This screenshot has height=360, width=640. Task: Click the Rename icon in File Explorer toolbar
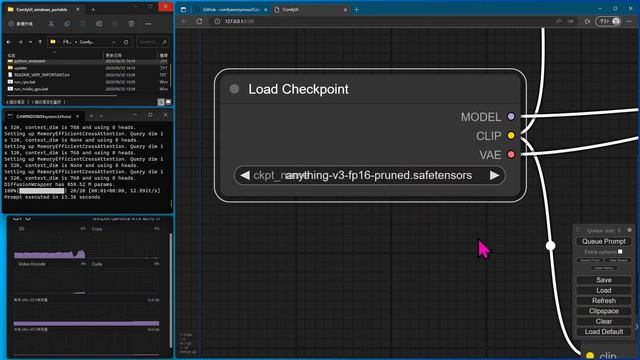pyautogui.click(x=99, y=24)
